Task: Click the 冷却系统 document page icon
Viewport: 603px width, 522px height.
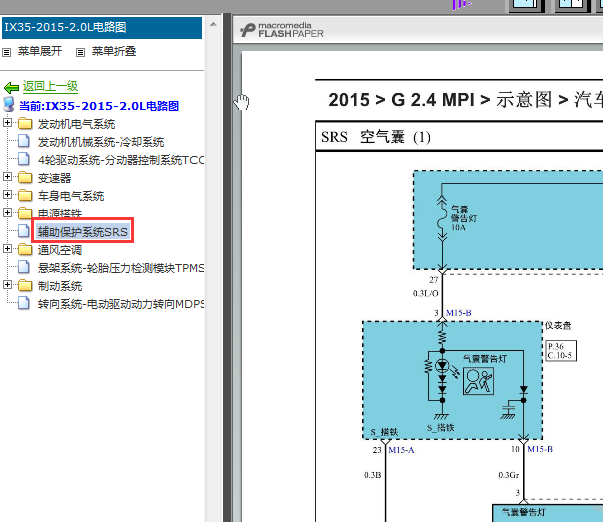Action: pos(24,141)
